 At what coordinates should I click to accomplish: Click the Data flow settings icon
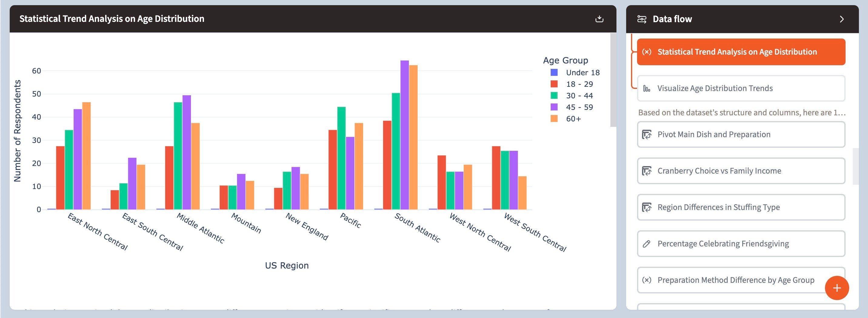tap(642, 19)
